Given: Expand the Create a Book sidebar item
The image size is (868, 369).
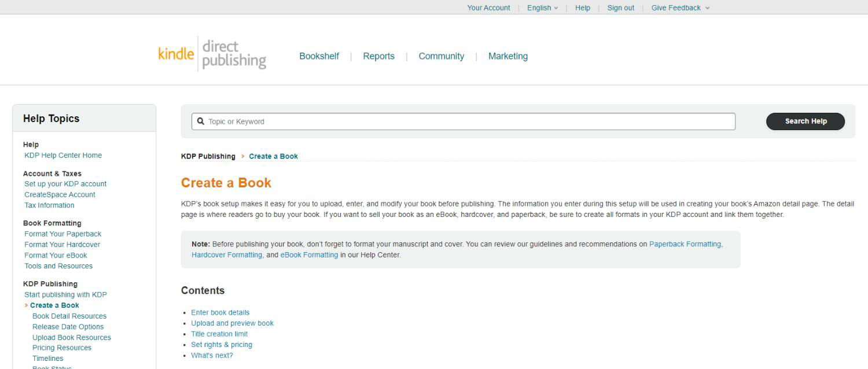Looking at the screenshot, I should [55, 305].
